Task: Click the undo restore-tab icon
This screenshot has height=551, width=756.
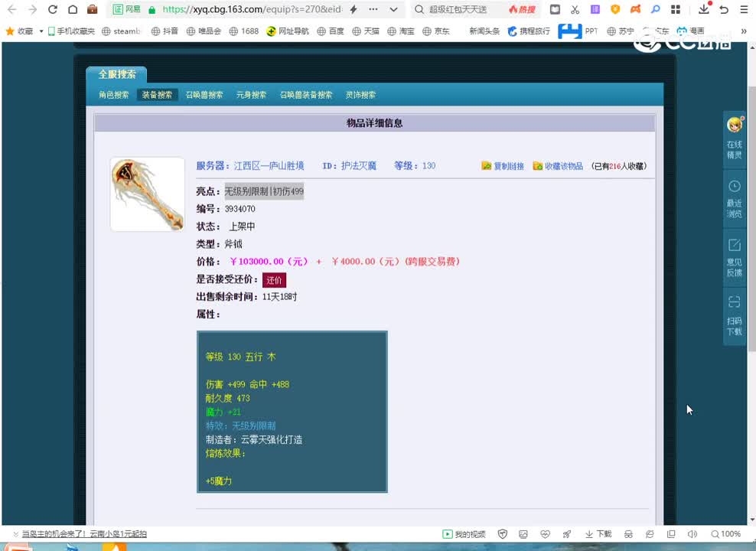Action: (x=724, y=9)
